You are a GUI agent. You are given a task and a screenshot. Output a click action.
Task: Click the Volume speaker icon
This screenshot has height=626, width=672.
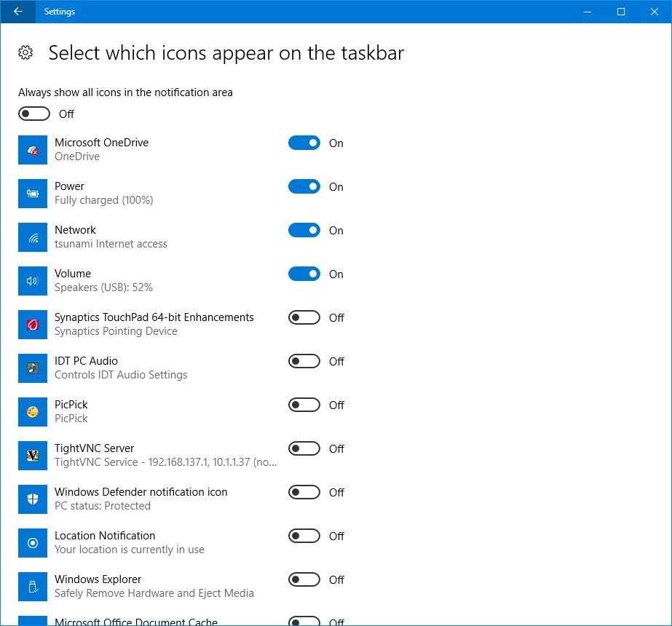coord(32,281)
